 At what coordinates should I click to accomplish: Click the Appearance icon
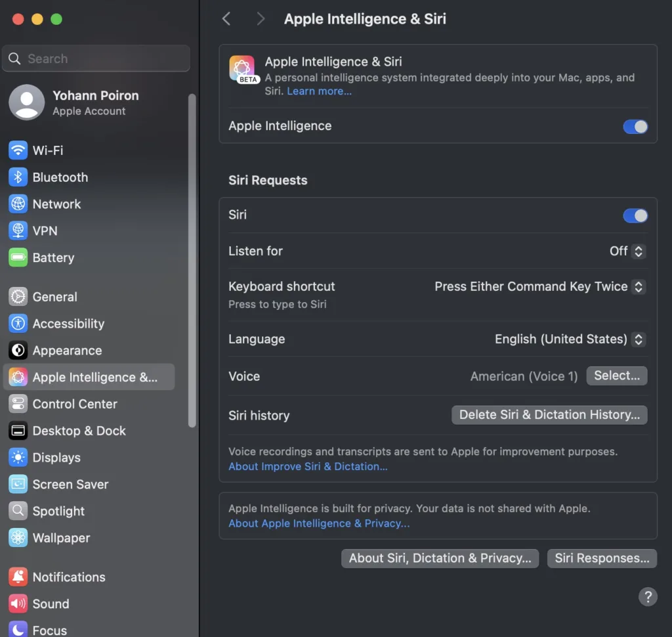pyautogui.click(x=18, y=351)
